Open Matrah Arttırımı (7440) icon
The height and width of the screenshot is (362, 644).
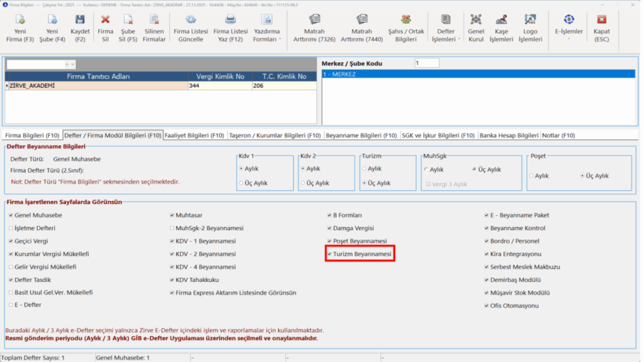(x=362, y=19)
